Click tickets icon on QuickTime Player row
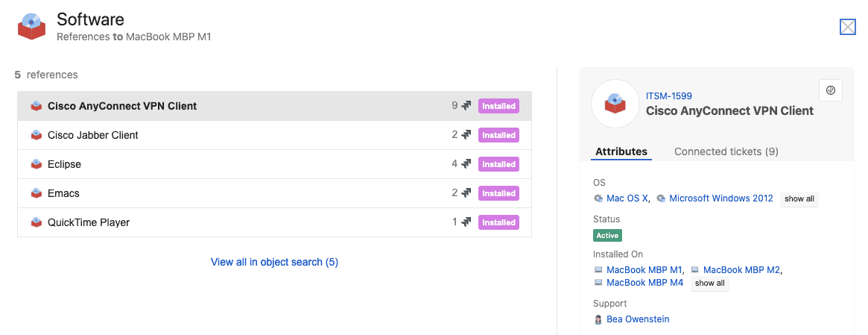868x335 pixels. [x=466, y=222]
